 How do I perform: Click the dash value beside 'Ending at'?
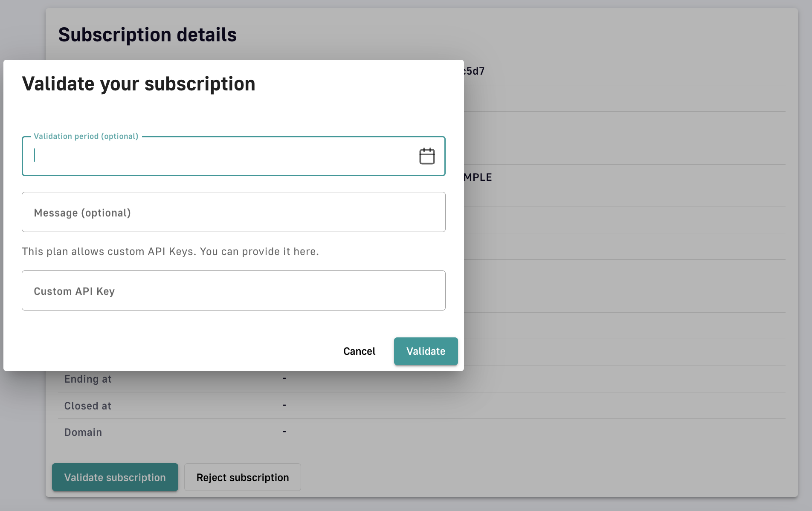(x=284, y=378)
